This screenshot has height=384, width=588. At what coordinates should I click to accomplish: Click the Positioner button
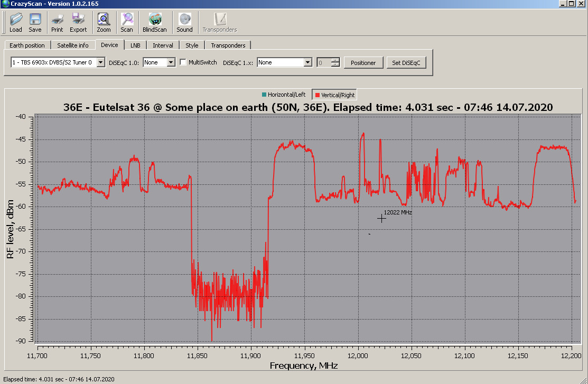click(x=363, y=63)
